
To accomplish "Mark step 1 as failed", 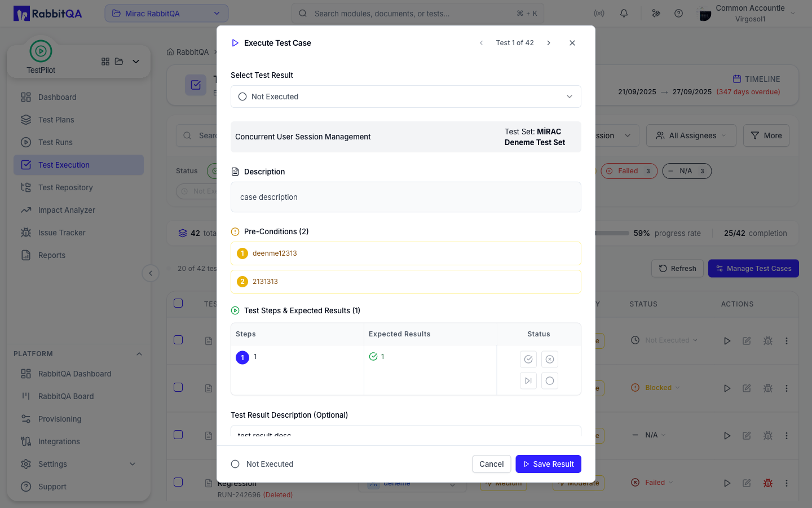I will click(550, 360).
